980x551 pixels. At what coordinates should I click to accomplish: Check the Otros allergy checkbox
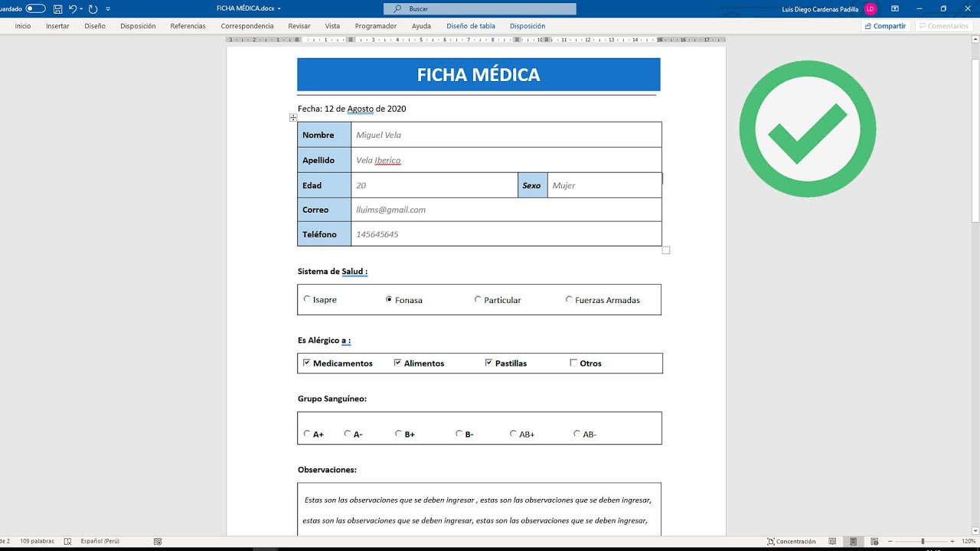coord(573,361)
